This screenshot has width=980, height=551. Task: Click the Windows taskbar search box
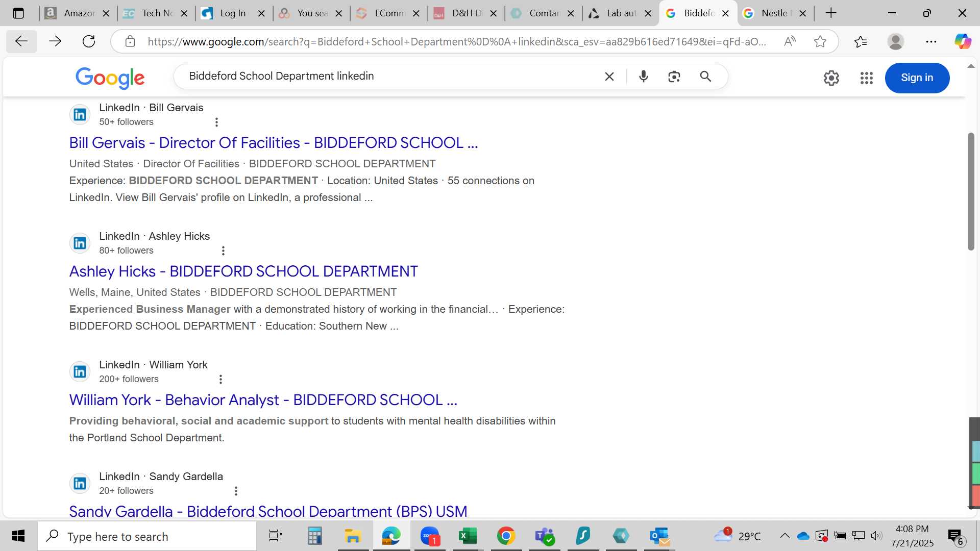(147, 536)
